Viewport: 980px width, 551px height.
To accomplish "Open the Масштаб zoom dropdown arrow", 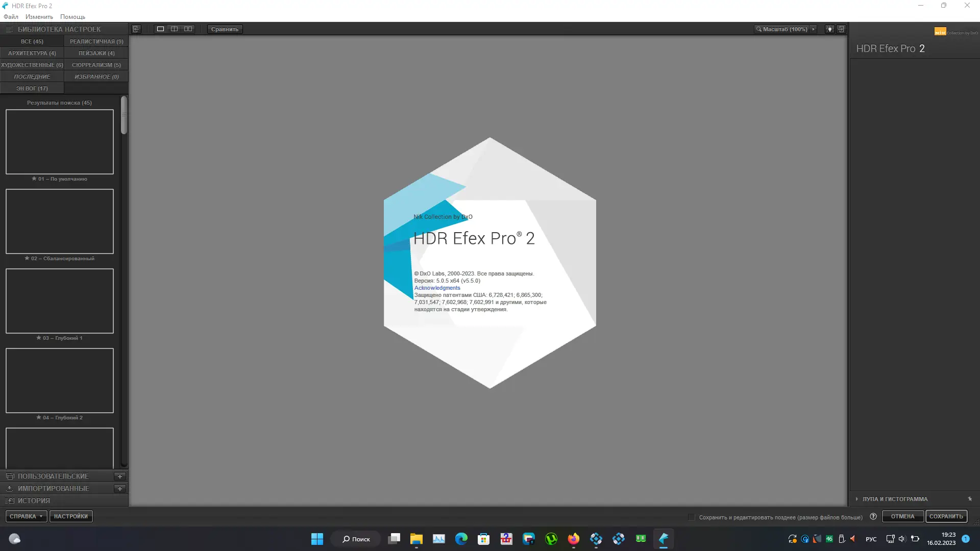I will click(x=813, y=29).
